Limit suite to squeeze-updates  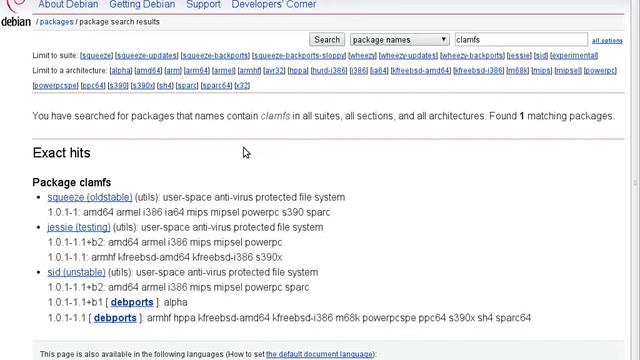coord(147,56)
